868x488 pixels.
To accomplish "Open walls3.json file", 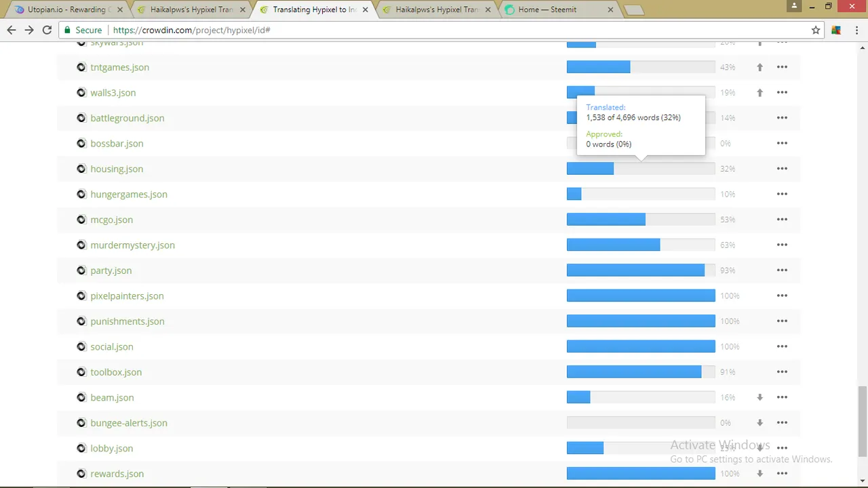I will pos(113,93).
